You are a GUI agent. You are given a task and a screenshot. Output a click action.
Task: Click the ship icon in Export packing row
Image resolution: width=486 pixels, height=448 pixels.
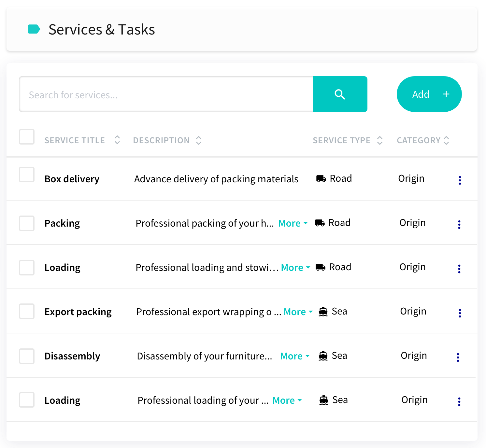click(323, 312)
